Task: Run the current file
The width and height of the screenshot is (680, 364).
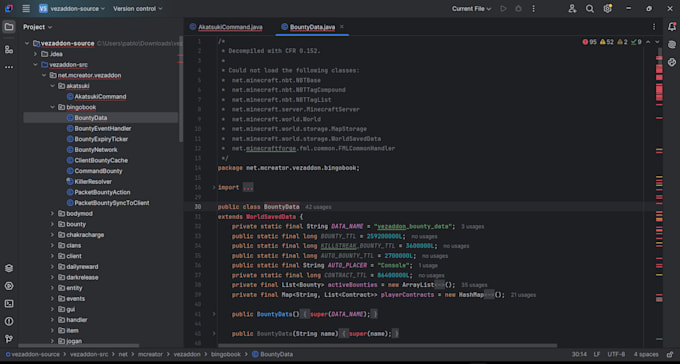Action: point(503,9)
